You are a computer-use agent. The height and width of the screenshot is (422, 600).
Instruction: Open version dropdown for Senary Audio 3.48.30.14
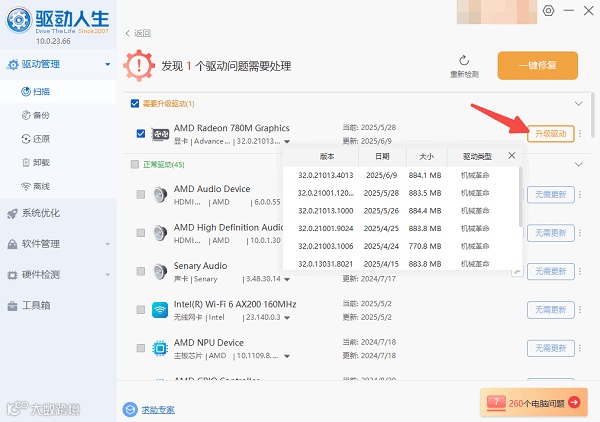coord(287,279)
